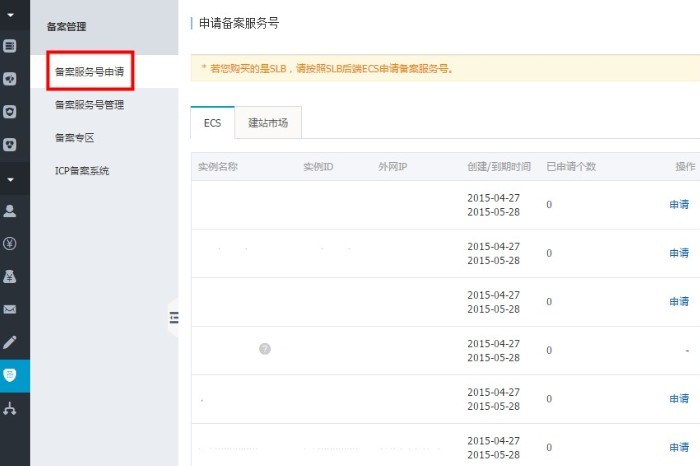Go to 备案专区 menu item
This screenshot has height=466, width=700.
74,137
